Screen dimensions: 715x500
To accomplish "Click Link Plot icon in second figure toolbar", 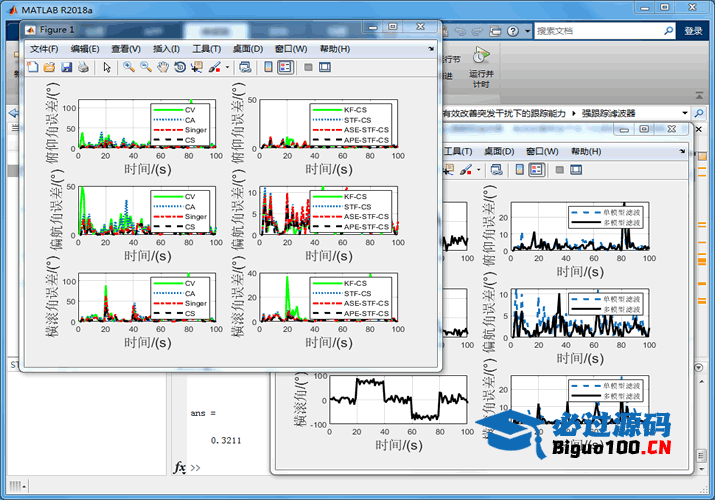I will pos(497,170).
